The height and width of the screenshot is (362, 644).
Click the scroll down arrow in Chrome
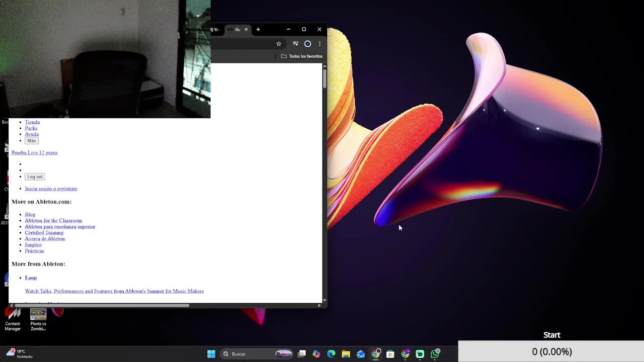tap(325, 300)
